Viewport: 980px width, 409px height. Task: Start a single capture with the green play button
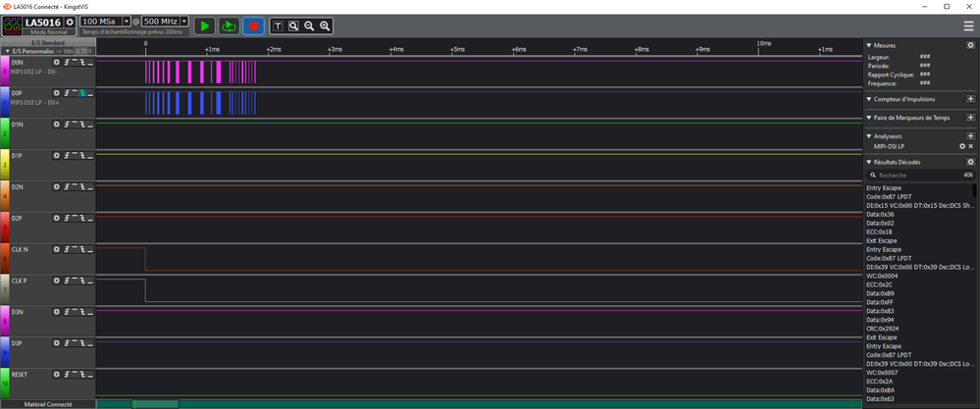click(x=204, y=26)
